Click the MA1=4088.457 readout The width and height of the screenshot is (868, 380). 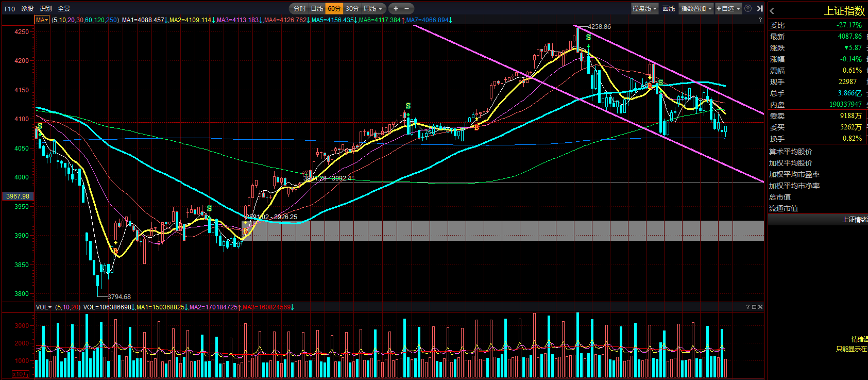(x=145, y=20)
